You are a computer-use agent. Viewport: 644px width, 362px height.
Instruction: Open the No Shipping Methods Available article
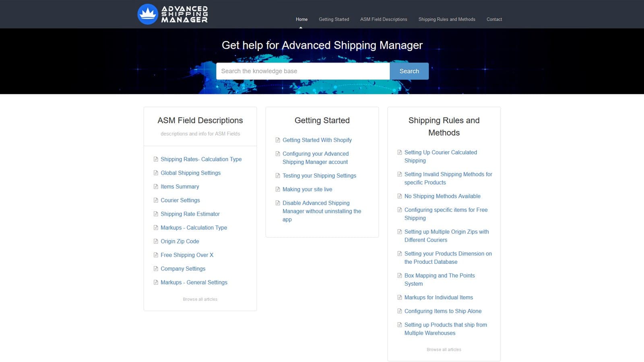pyautogui.click(x=442, y=196)
